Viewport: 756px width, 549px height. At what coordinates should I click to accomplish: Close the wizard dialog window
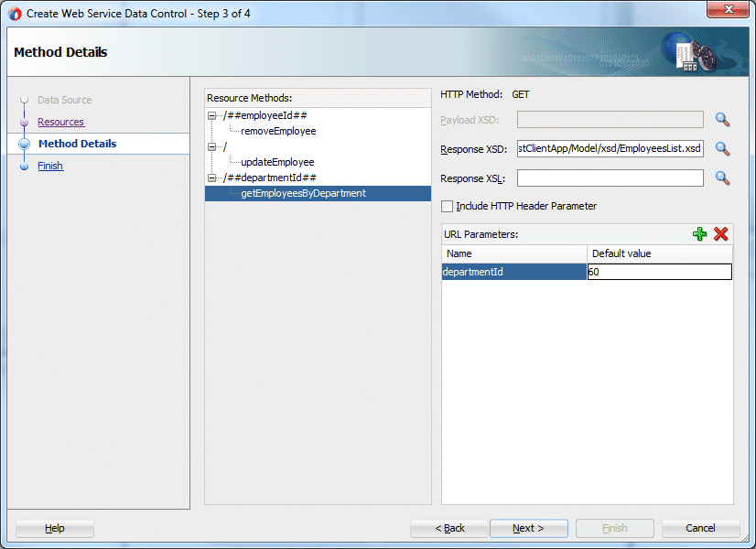pos(728,9)
